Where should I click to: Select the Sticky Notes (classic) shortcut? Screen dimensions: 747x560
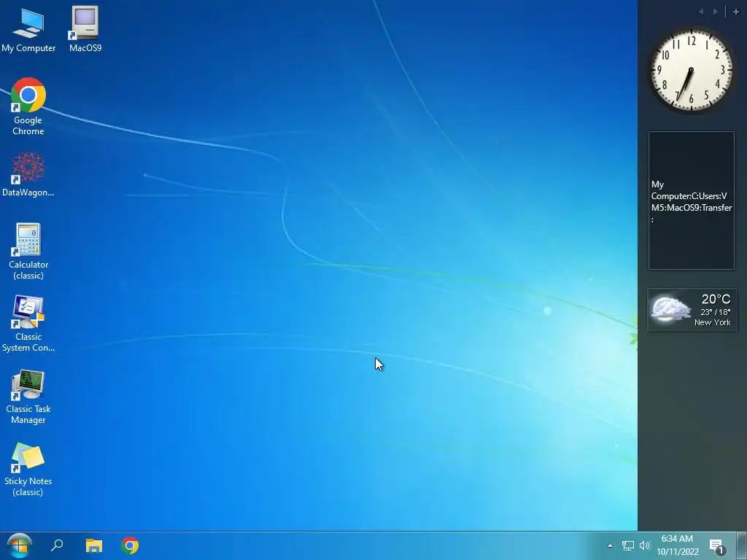click(28, 470)
